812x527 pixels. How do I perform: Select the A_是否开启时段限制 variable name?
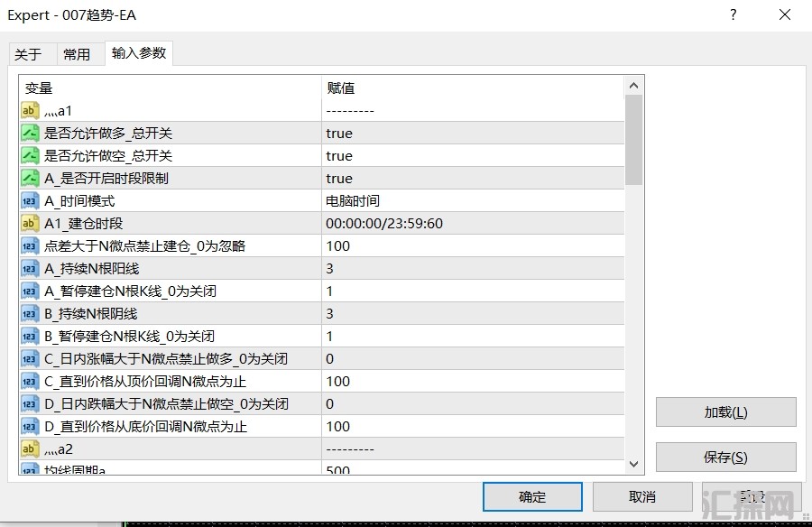pyautogui.click(x=106, y=179)
